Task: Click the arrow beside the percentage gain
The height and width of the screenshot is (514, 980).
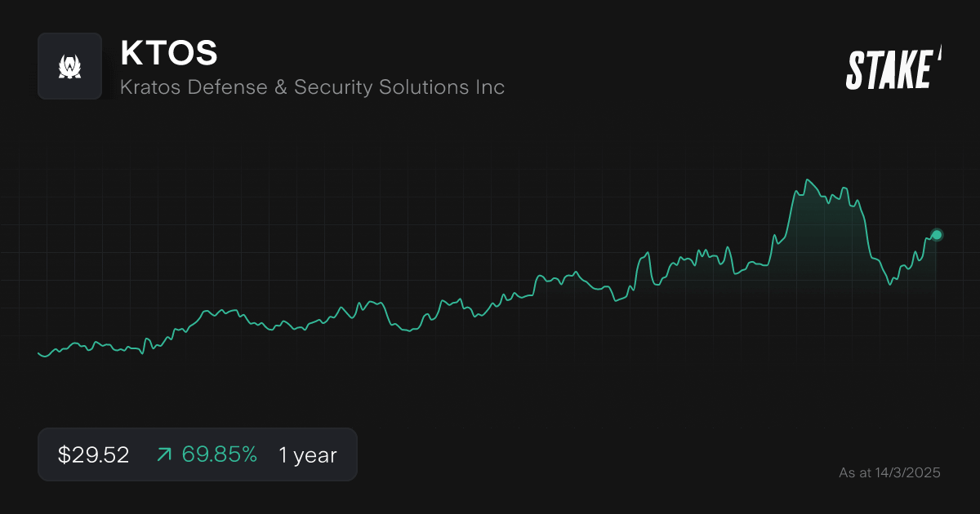Action: click(164, 454)
